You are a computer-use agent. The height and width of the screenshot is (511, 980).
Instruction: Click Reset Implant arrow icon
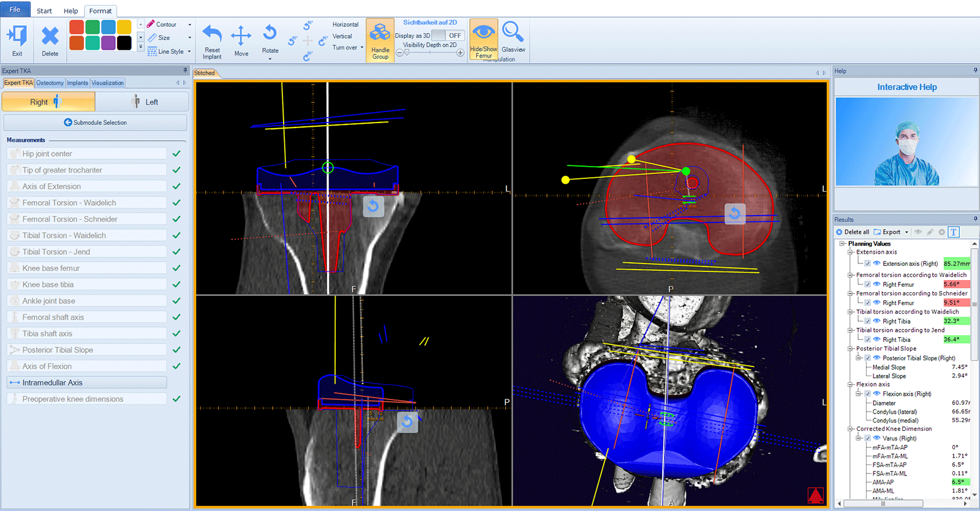click(212, 34)
